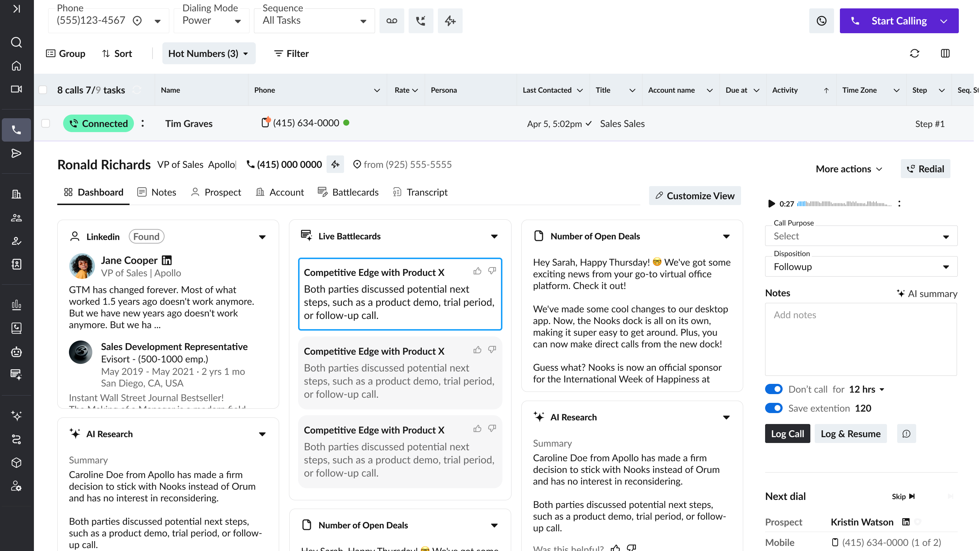
Task: Toggle the Don't call for switch
Action: pyautogui.click(x=773, y=389)
